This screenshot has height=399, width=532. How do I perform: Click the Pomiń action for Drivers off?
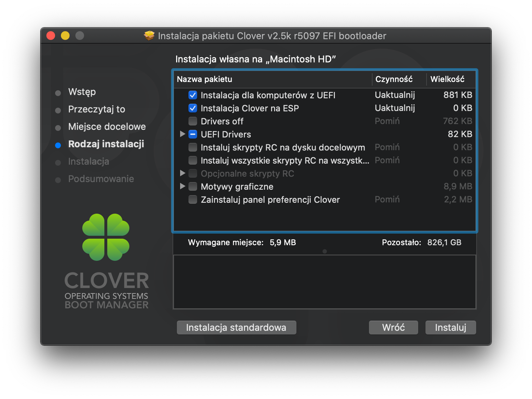pyautogui.click(x=387, y=121)
